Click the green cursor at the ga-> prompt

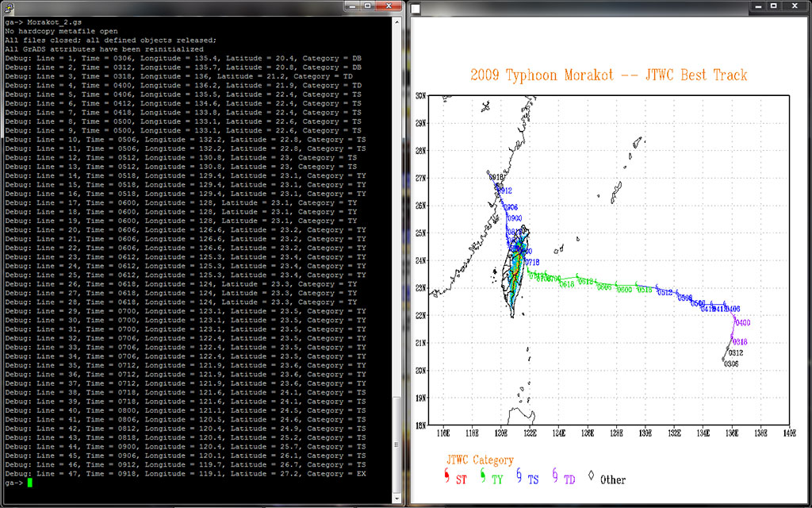point(30,483)
